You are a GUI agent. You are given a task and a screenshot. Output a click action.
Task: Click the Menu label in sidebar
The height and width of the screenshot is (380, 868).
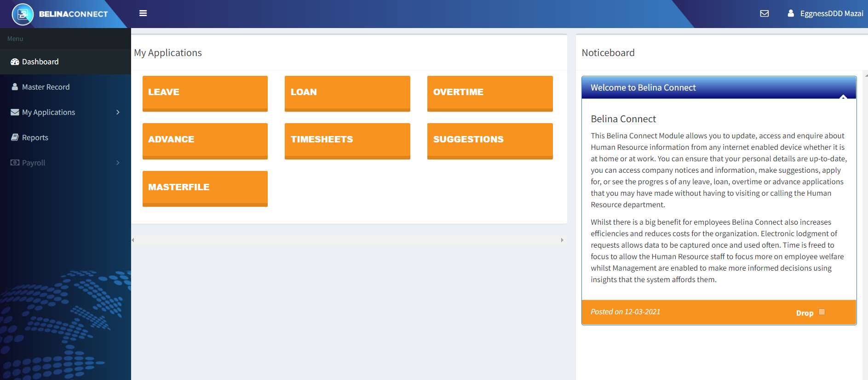[x=15, y=39]
